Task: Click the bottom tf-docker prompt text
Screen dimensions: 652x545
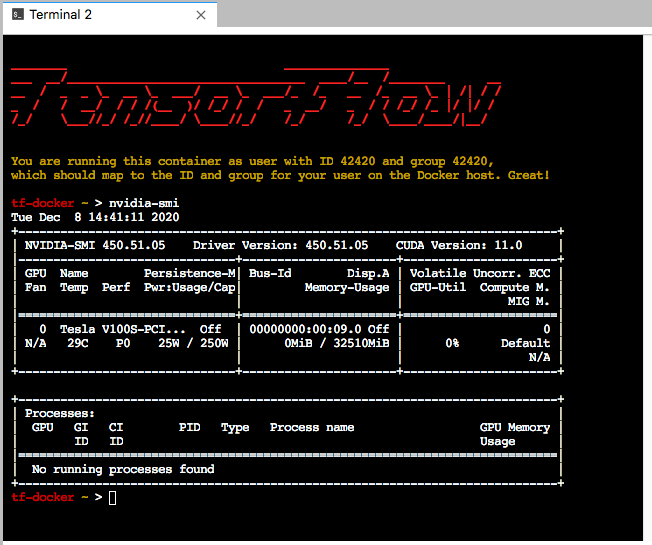Action: (43, 497)
